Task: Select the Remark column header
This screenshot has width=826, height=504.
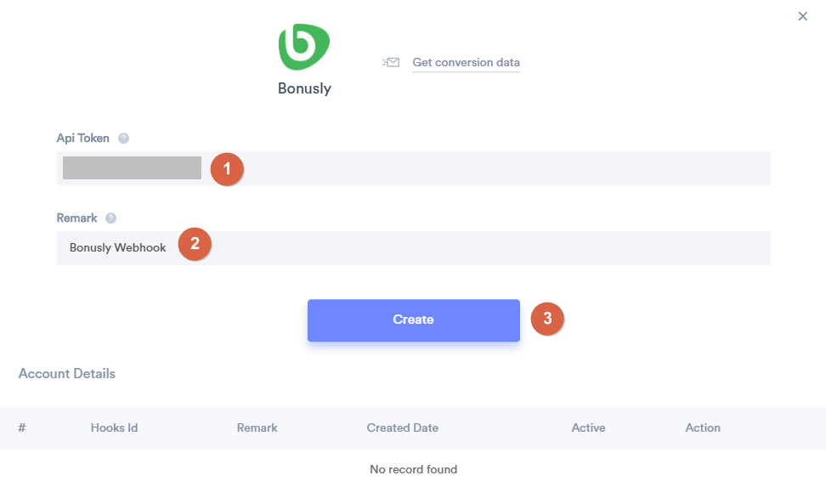Action: [257, 428]
